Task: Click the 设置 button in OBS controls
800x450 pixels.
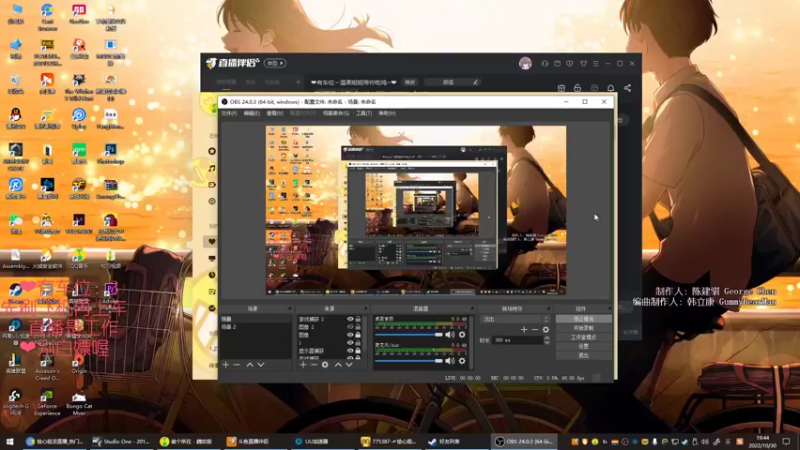Action: pyautogui.click(x=584, y=346)
